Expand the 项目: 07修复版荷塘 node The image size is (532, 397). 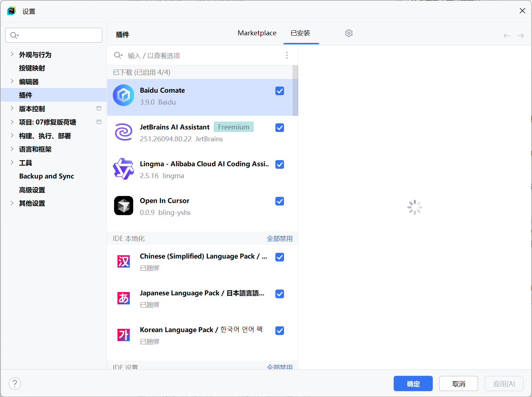(12, 122)
